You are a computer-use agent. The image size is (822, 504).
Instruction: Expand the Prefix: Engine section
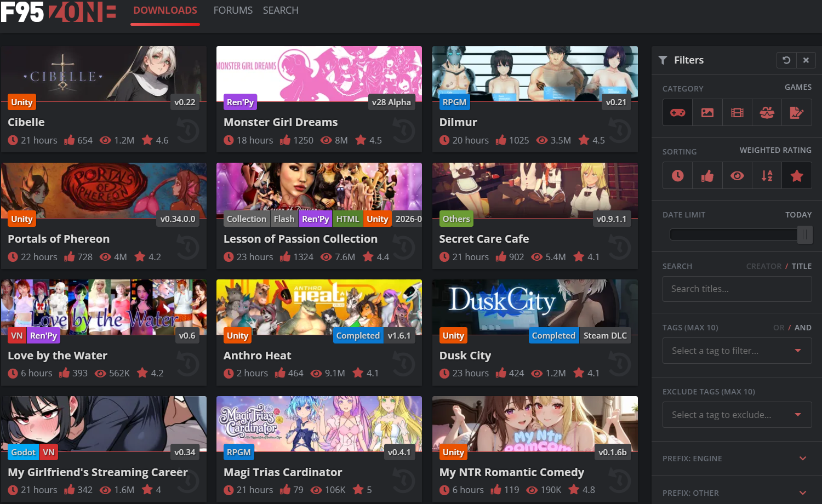click(737, 459)
